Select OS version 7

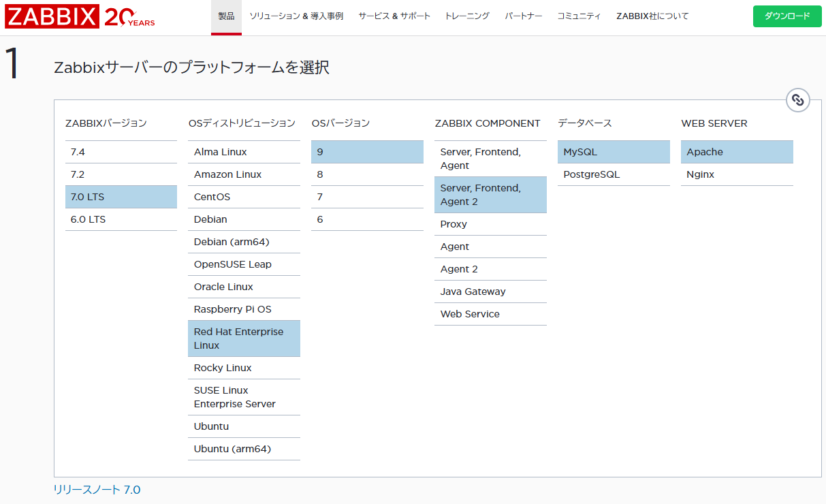(368, 197)
